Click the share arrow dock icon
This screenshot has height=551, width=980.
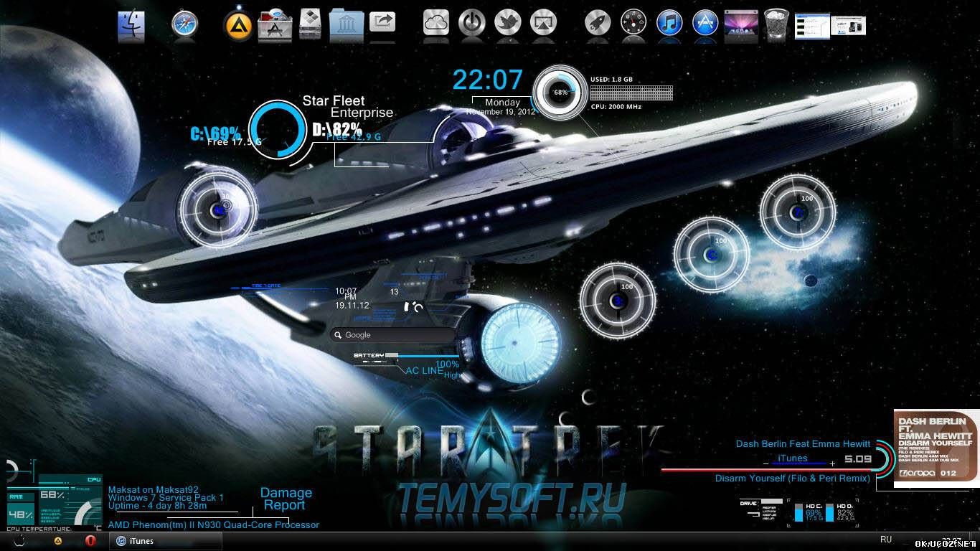click(382, 22)
